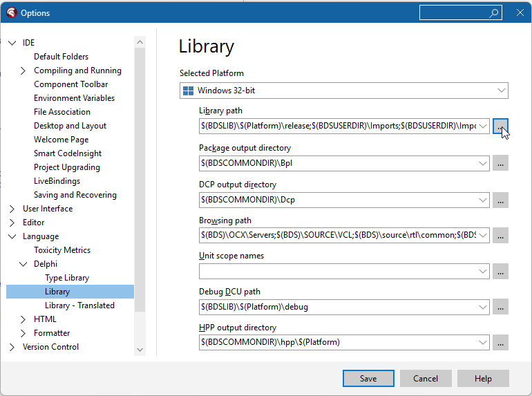Select Library tree item
Viewport: 532px width, 396px height.
coord(70,292)
